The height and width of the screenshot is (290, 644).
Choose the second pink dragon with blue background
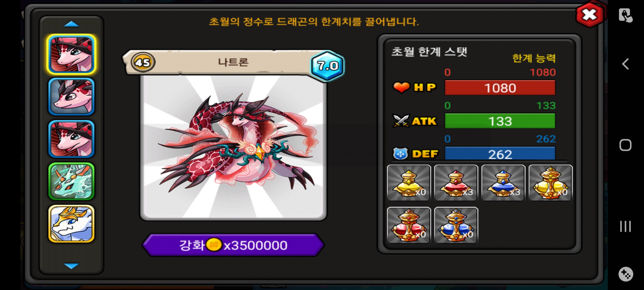tap(71, 97)
